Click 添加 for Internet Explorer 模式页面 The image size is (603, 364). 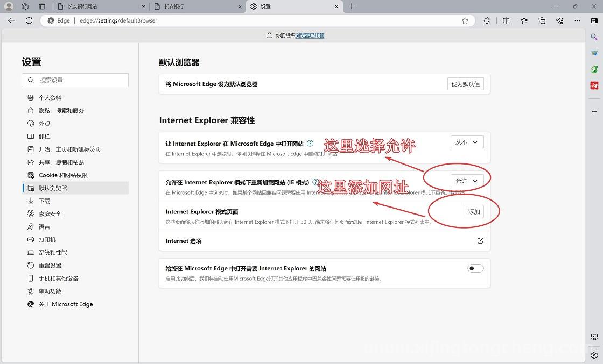coord(474,212)
